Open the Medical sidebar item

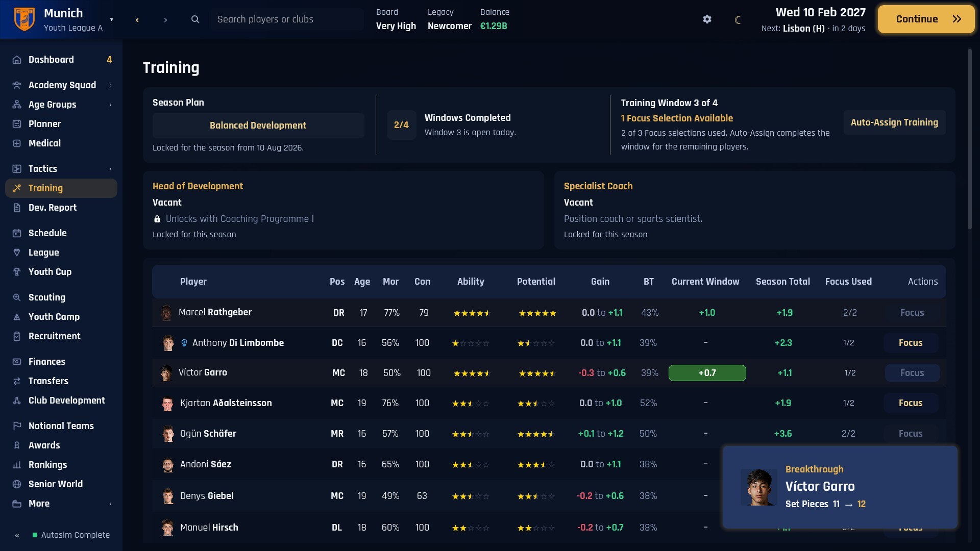click(61, 143)
